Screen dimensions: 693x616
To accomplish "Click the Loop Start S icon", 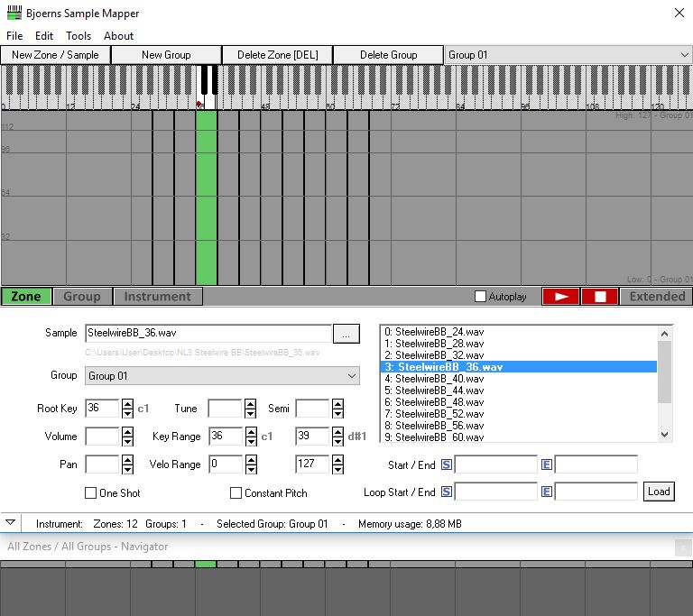I will coord(447,492).
